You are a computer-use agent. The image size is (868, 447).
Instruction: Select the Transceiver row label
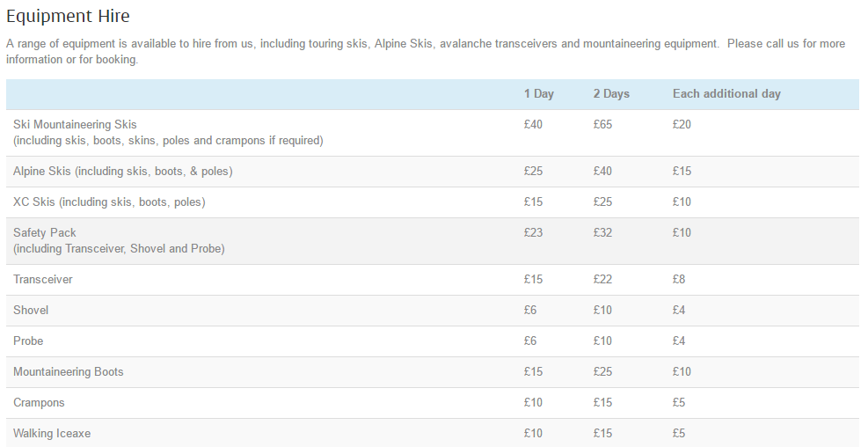pos(43,280)
